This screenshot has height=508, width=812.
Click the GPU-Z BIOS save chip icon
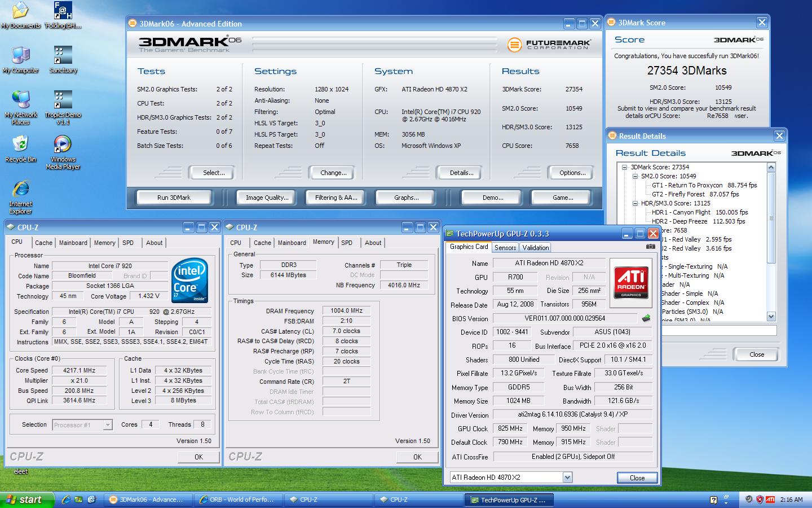pyautogui.click(x=646, y=318)
